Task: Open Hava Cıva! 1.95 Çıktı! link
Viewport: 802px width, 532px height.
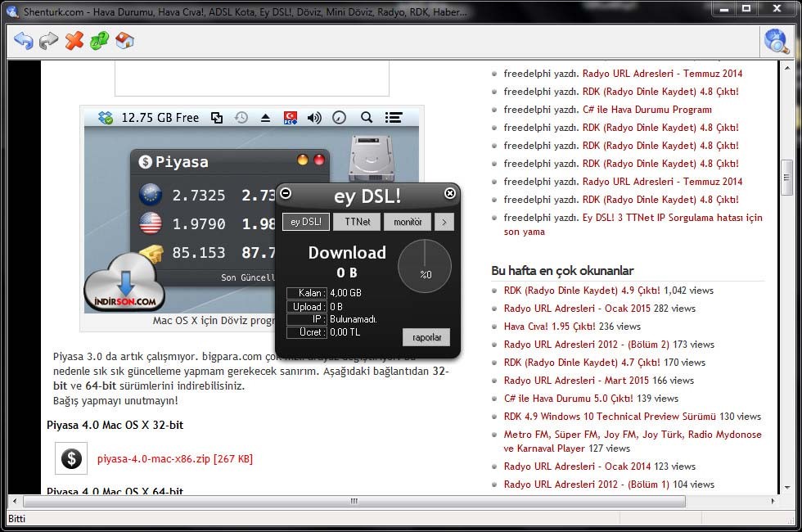Action: tap(549, 327)
